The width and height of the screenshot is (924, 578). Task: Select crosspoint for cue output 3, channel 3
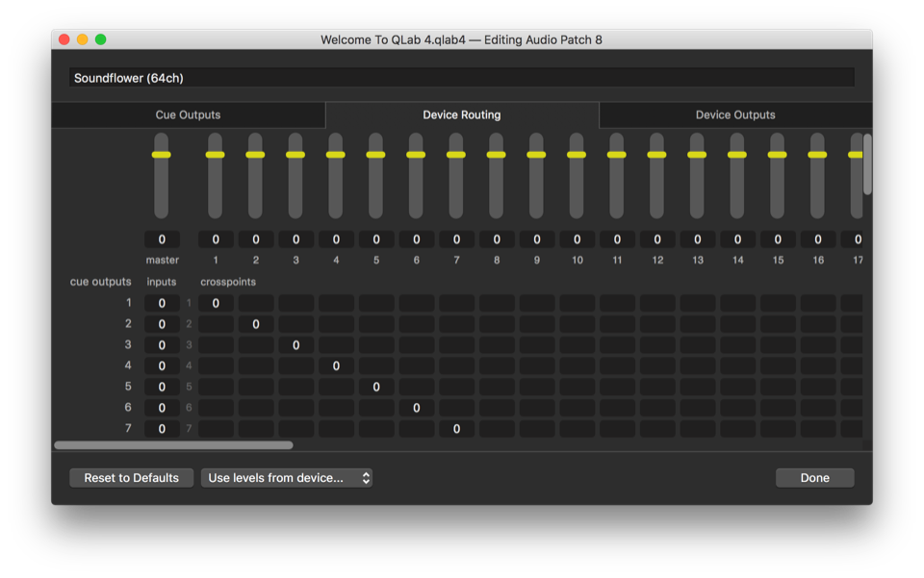point(296,345)
